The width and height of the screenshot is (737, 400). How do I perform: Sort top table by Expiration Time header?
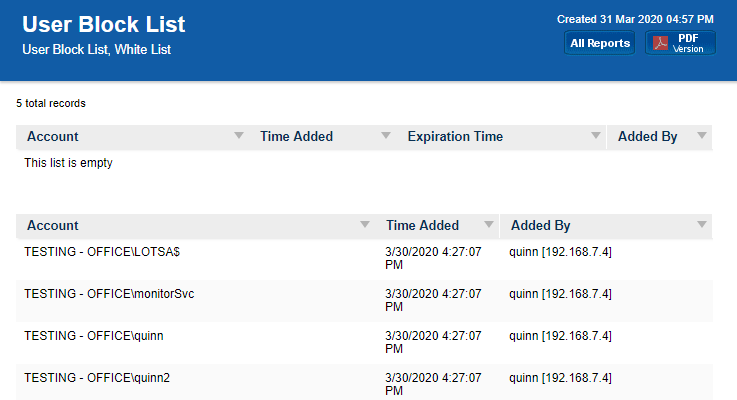(455, 137)
